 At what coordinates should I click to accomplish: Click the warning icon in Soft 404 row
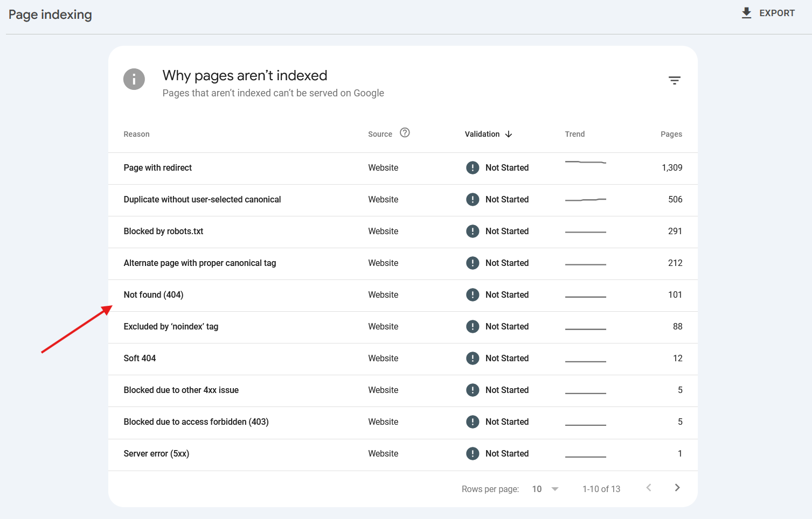click(473, 359)
